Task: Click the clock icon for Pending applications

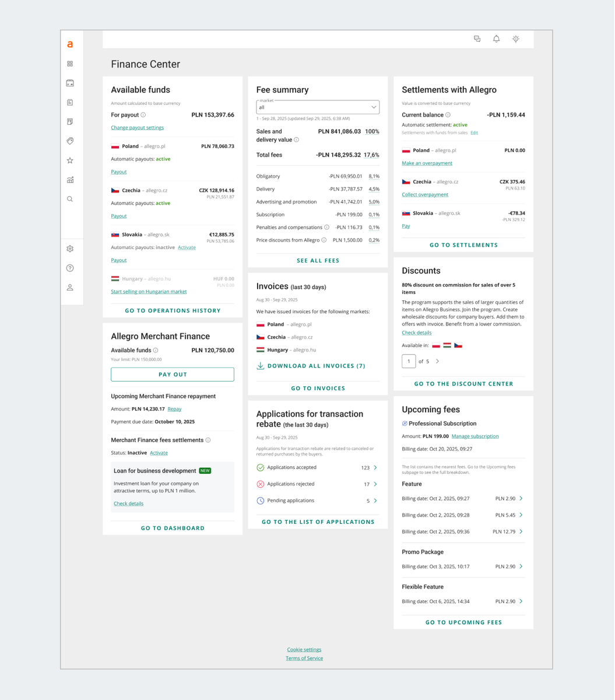Action: point(261,501)
